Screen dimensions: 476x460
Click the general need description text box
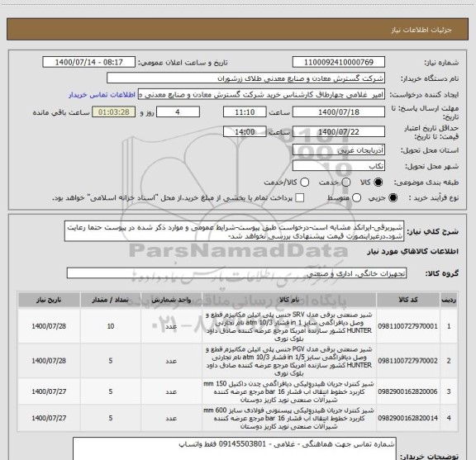click(x=234, y=231)
